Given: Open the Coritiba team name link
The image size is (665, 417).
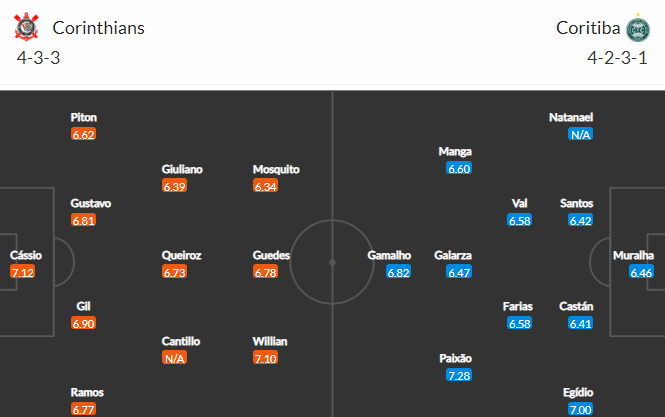Looking at the screenshot, I should tap(588, 28).
